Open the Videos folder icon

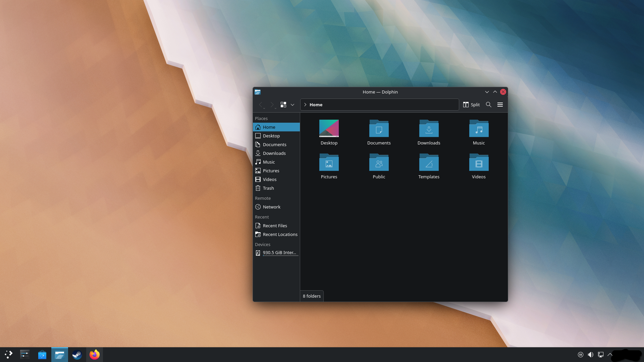[x=479, y=163]
